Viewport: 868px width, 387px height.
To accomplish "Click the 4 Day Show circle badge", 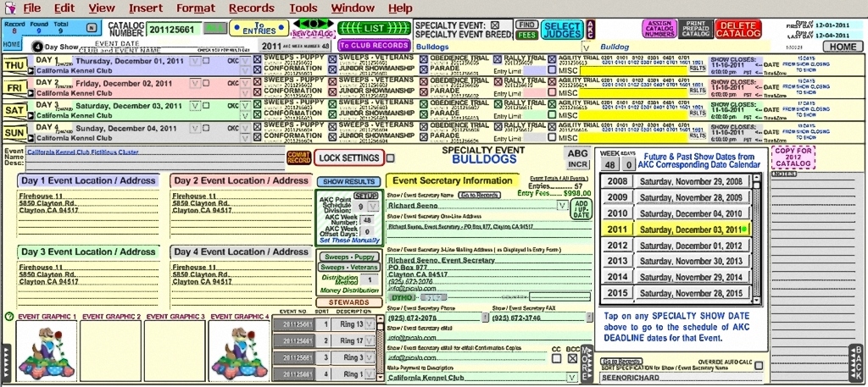I will tap(37, 47).
